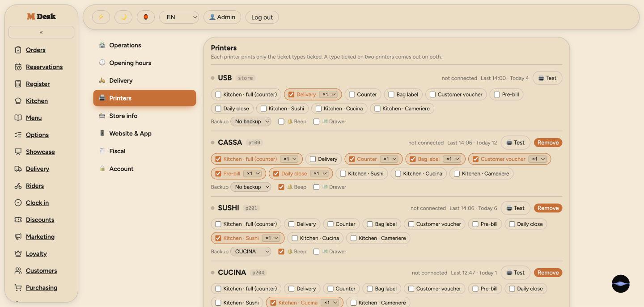This screenshot has height=307, width=644.
Task: Open the EN language dropdown
Action: pyautogui.click(x=179, y=17)
